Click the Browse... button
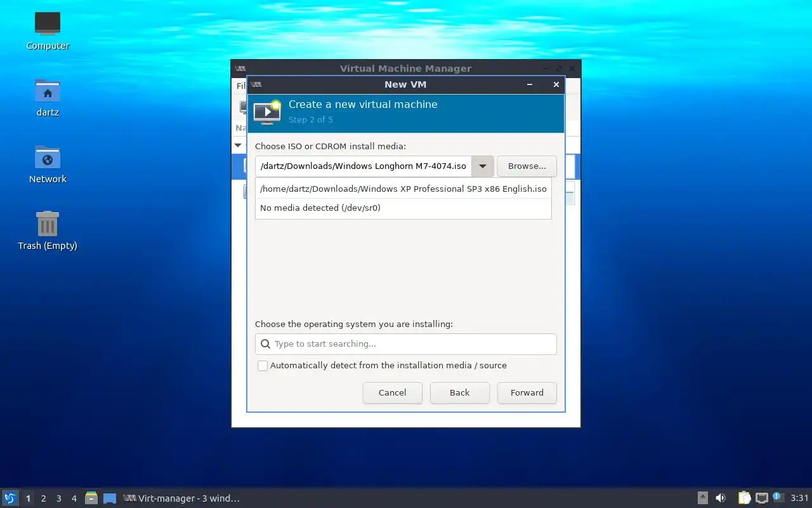Image resolution: width=812 pixels, height=508 pixels. (x=527, y=166)
